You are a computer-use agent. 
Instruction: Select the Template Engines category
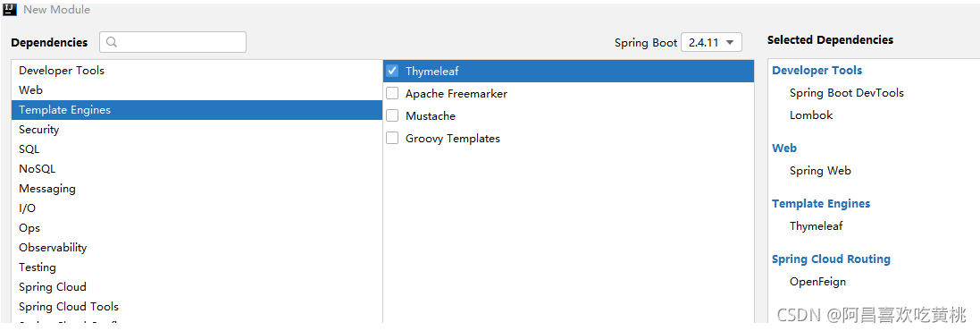(x=197, y=110)
